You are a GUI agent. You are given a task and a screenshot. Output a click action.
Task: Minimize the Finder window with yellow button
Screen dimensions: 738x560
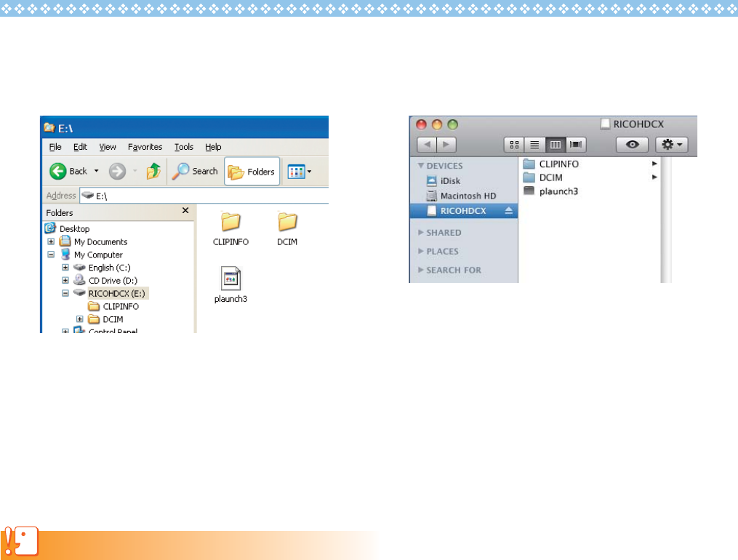click(x=437, y=124)
